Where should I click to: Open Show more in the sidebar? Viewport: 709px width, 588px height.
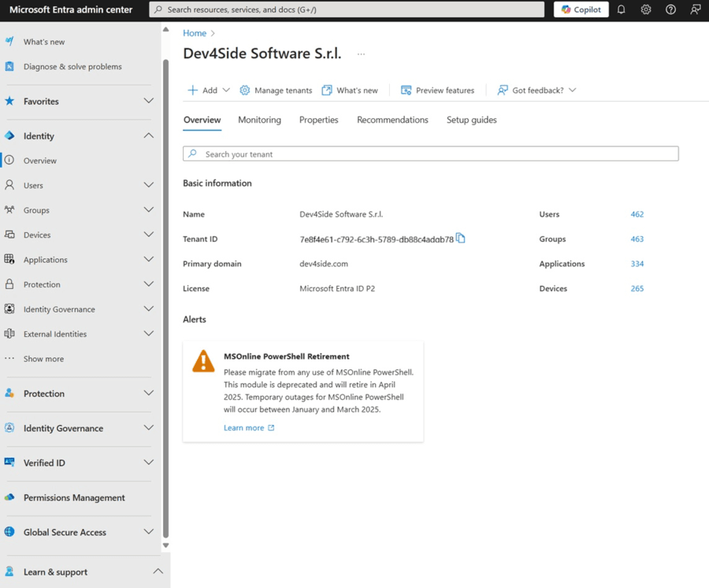coord(43,359)
